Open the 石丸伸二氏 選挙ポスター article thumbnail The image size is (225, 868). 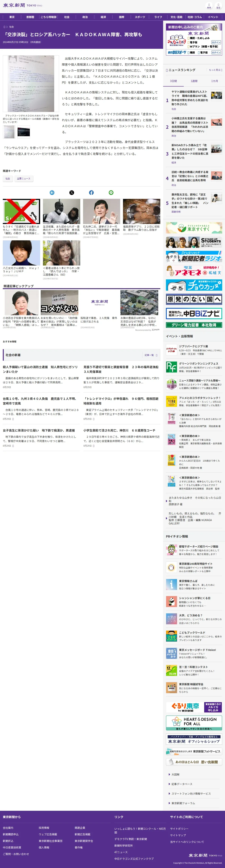pyautogui.click(x=101, y=211)
